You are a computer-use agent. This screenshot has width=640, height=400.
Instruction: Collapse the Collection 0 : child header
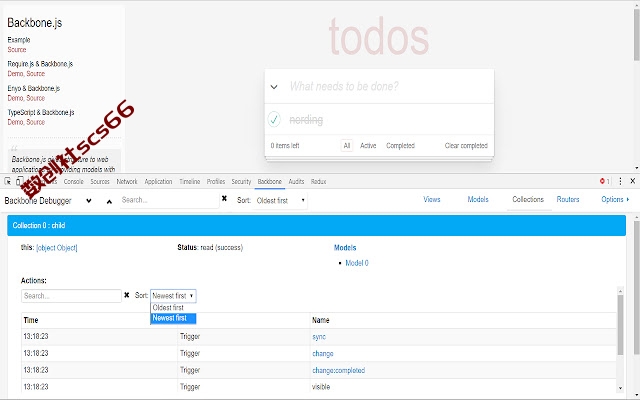pos(316,225)
